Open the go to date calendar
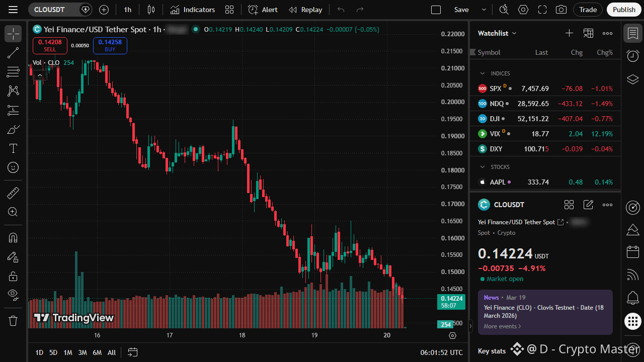The height and width of the screenshot is (362, 644). (133, 352)
